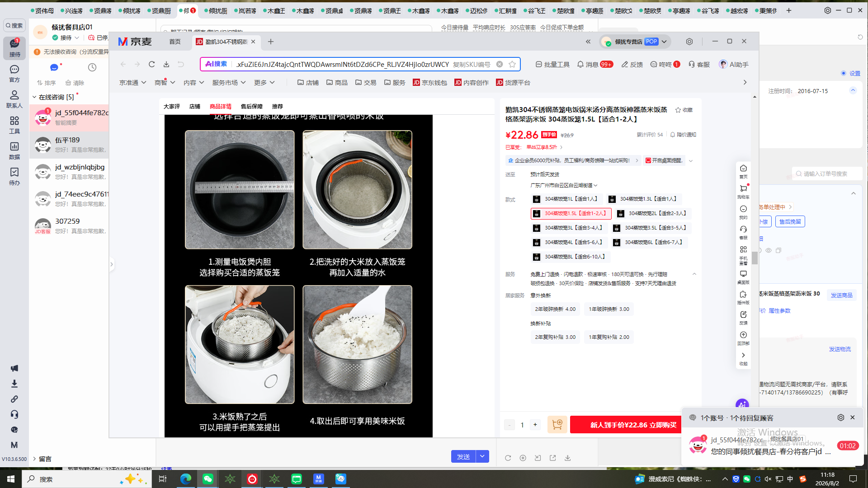This screenshot has width=868, height=488.
Task: Open 咚咚 chat messages
Action: 665,64
